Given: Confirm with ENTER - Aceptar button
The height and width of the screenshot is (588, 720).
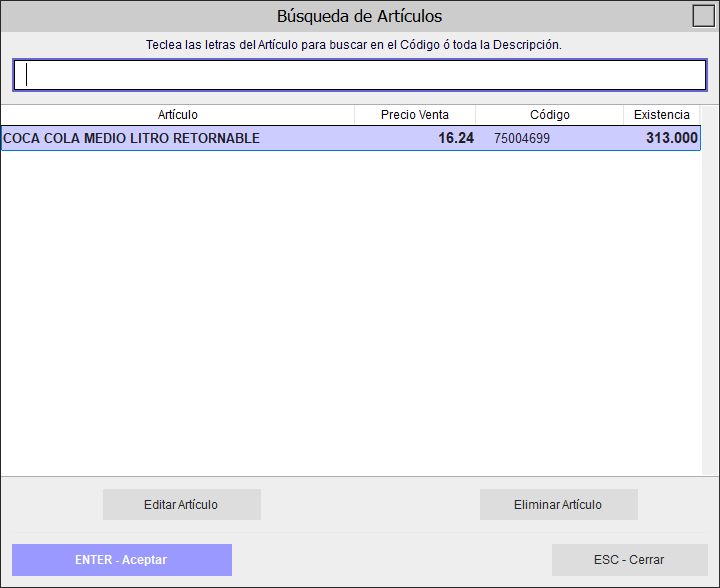Looking at the screenshot, I should 122,560.
